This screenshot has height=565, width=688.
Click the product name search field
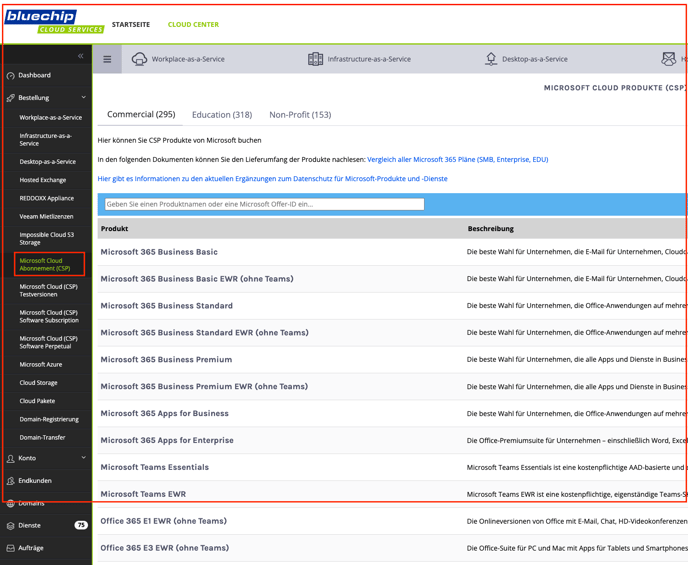click(x=264, y=204)
